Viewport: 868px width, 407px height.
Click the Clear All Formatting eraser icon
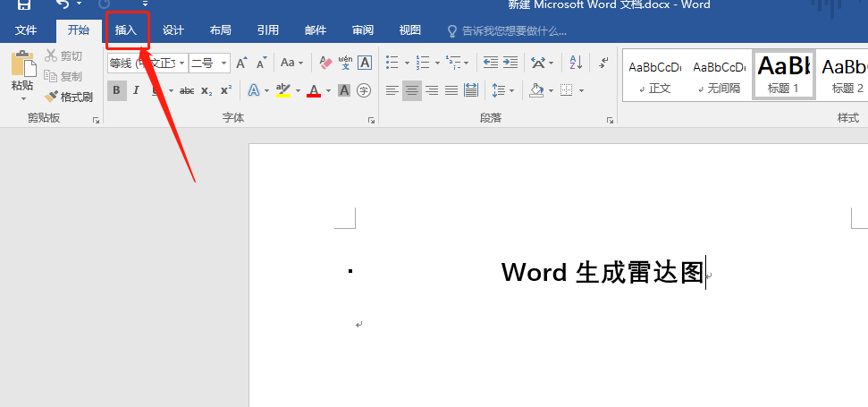pos(326,63)
